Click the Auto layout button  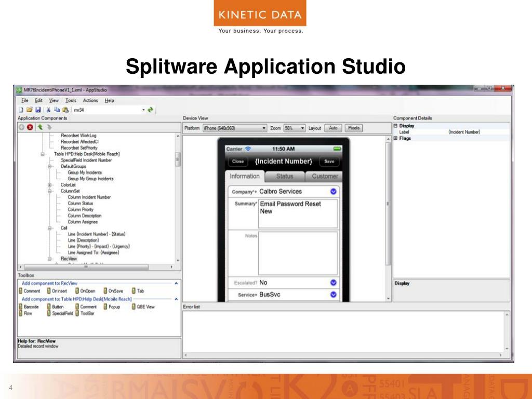[333, 128]
